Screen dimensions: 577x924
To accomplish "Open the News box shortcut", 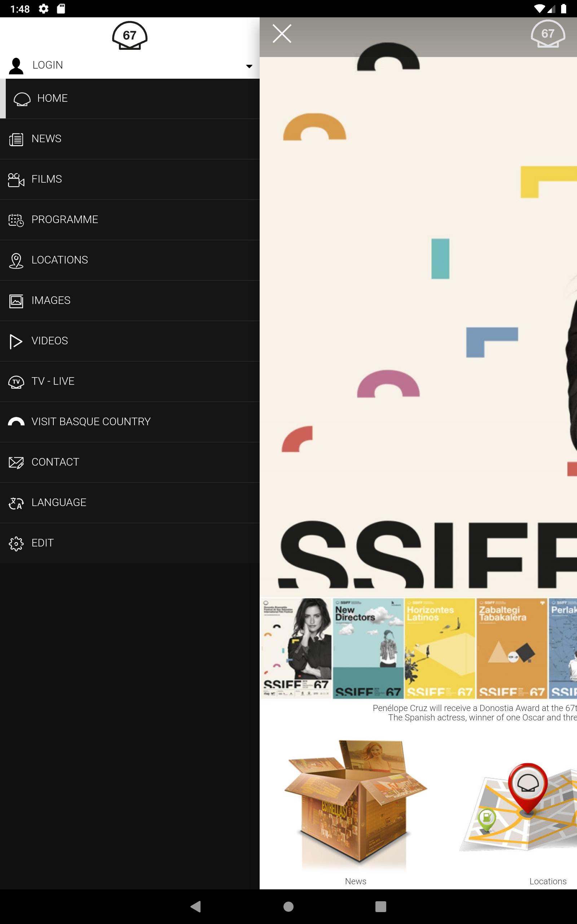I will click(355, 802).
